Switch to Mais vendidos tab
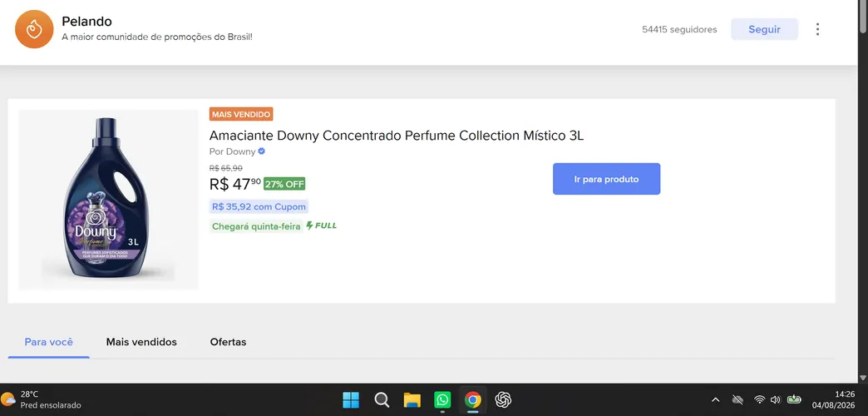This screenshot has width=868, height=416. (141, 342)
